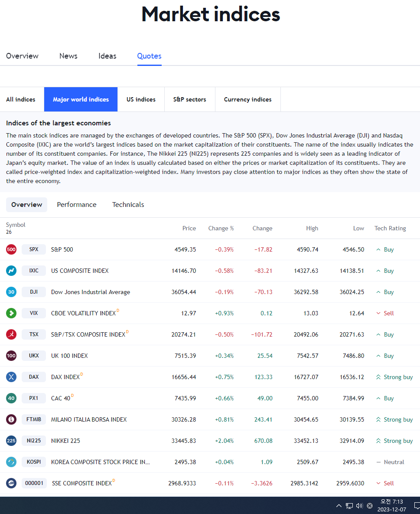The height and width of the screenshot is (514, 420).
Task: Open the volume speaker tray icon
Action: pyautogui.click(x=359, y=505)
